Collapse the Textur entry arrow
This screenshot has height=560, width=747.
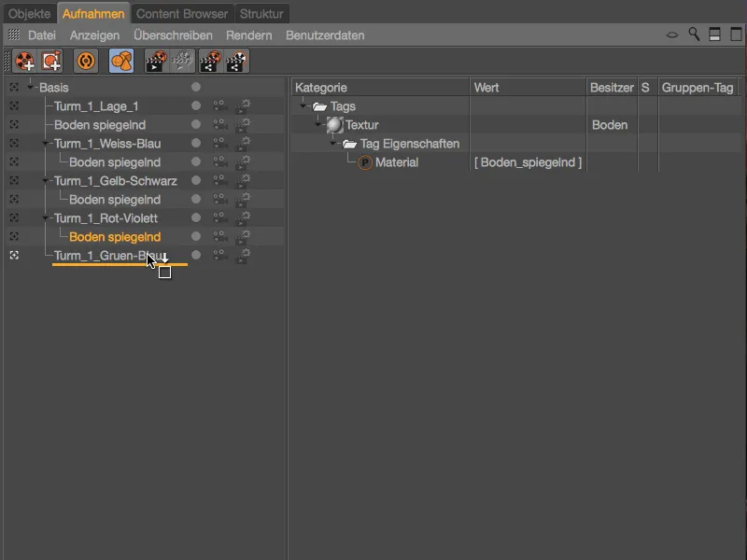tap(318, 125)
